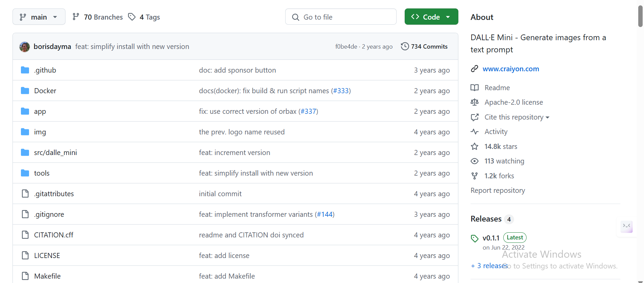Click the Docker folder icon
The image size is (644, 283).
click(x=25, y=91)
